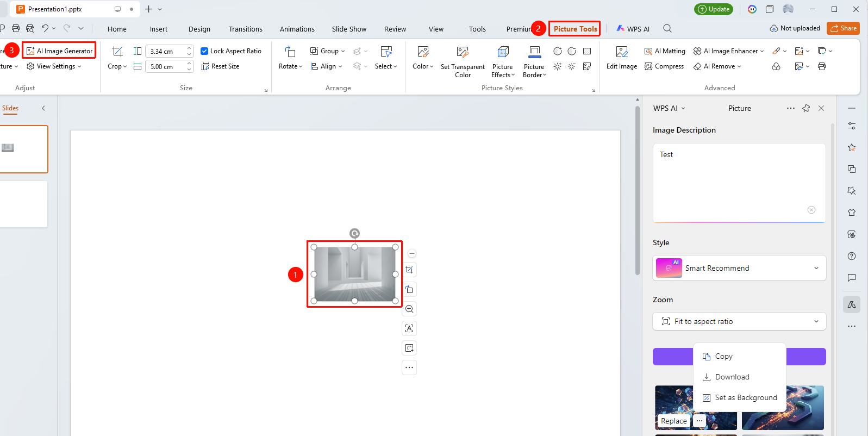Click Set Transparent Color tool
The height and width of the screenshot is (436, 868).
[463, 61]
